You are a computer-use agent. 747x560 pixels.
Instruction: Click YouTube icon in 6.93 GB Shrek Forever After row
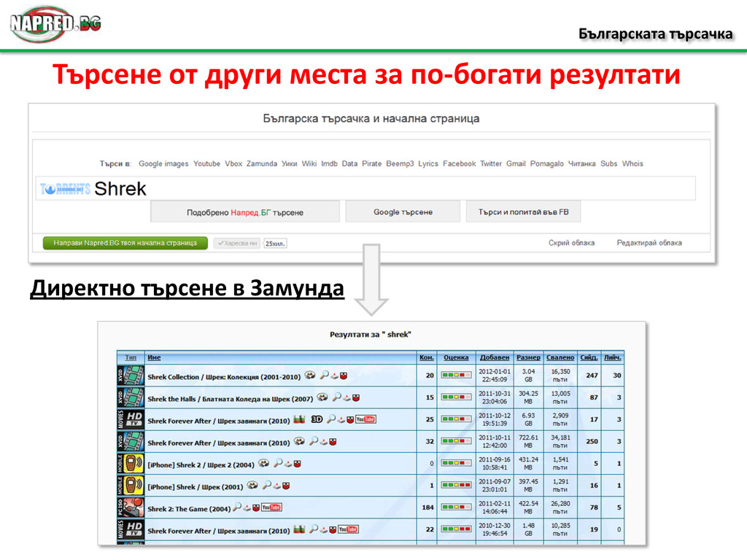coord(366,419)
